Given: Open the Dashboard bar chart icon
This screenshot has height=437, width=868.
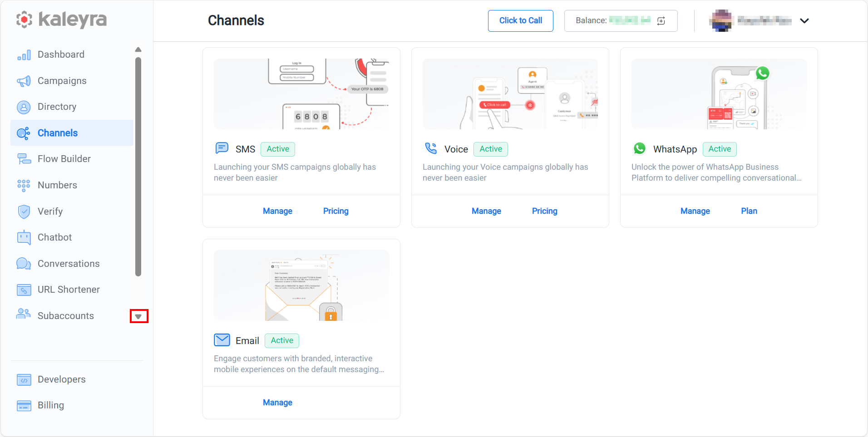Looking at the screenshot, I should click(24, 55).
